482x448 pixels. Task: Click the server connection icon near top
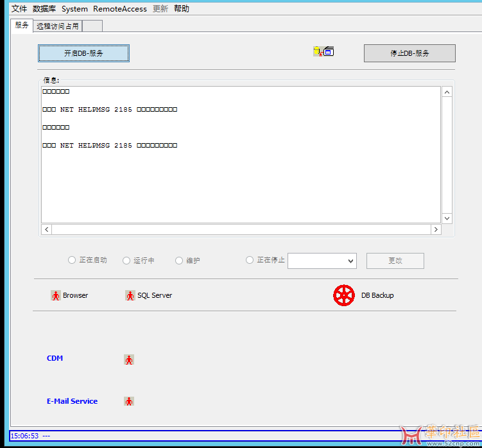pyautogui.click(x=323, y=51)
